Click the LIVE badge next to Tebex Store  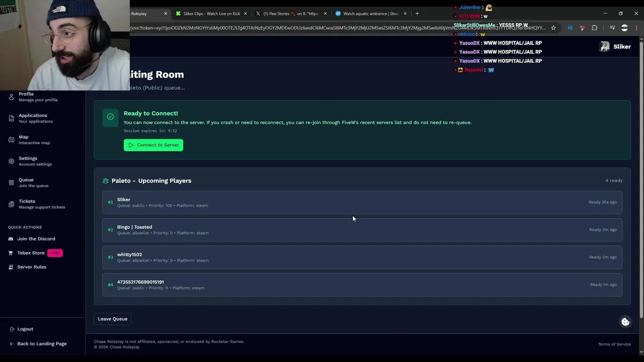tap(55, 253)
